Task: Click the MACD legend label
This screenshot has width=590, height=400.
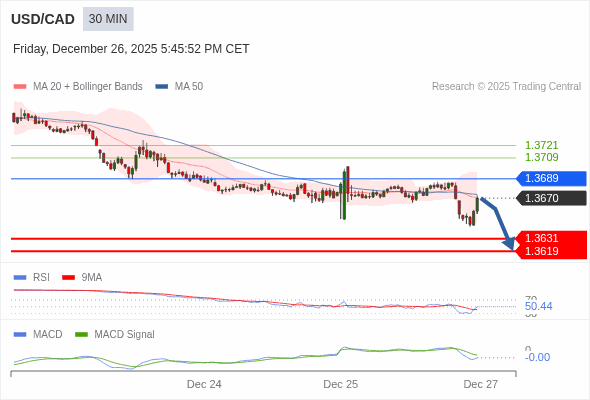Action: pos(47,335)
